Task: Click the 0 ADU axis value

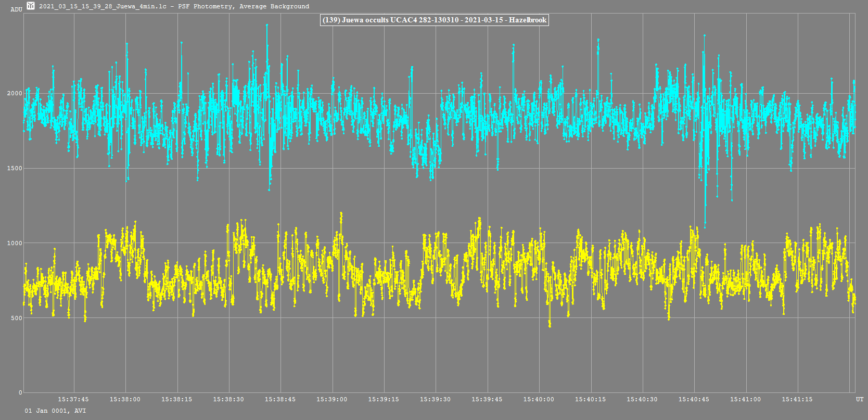Action: (x=21, y=392)
